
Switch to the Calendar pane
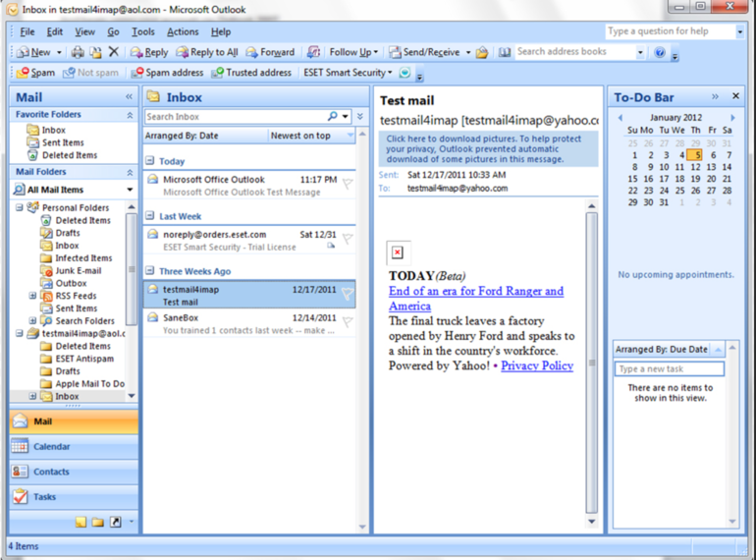pos(74,447)
